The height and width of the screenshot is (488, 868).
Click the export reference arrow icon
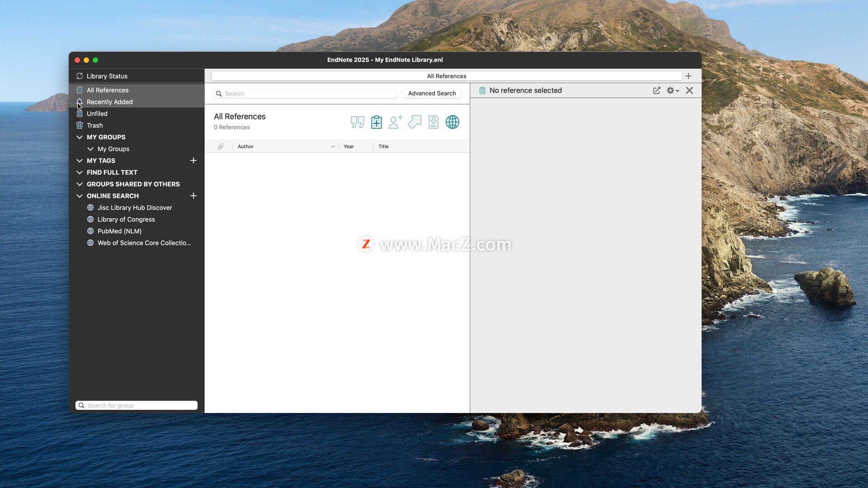415,122
